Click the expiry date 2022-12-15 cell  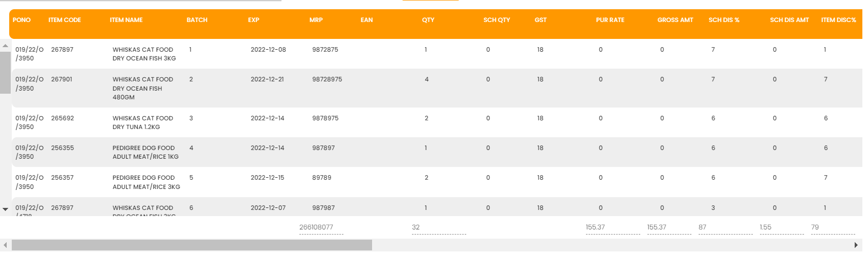coord(267,178)
